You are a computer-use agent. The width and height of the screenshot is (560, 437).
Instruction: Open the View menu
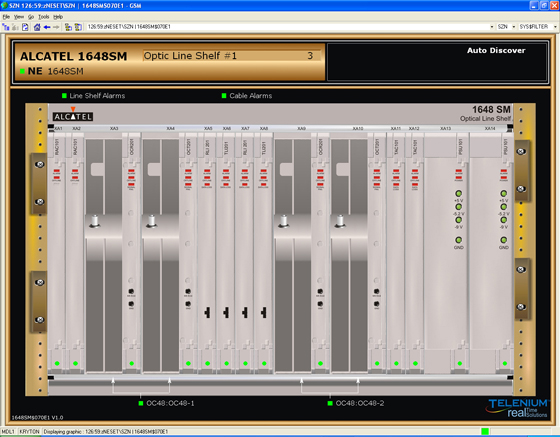pos(19,17)
